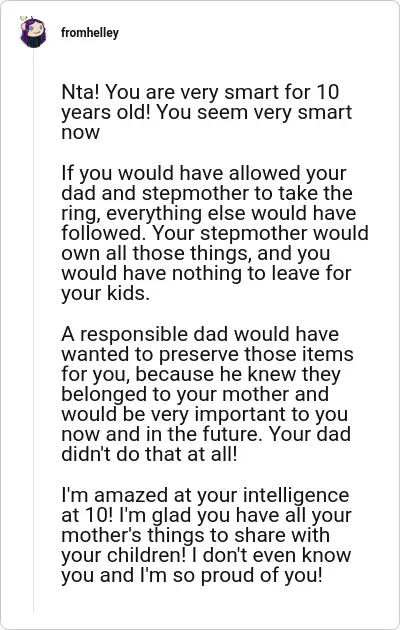The width and height of the screenshot is (400, 630).
Task: Click the word "Nta!" opening the comment
Action: pyautogui.click(x=80, y=92)
